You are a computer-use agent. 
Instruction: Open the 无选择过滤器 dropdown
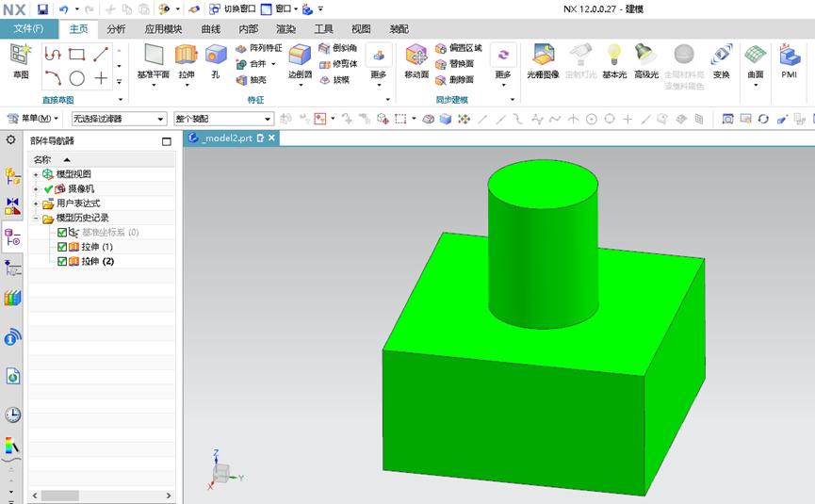pyautogui.click(x=119, y=119)
